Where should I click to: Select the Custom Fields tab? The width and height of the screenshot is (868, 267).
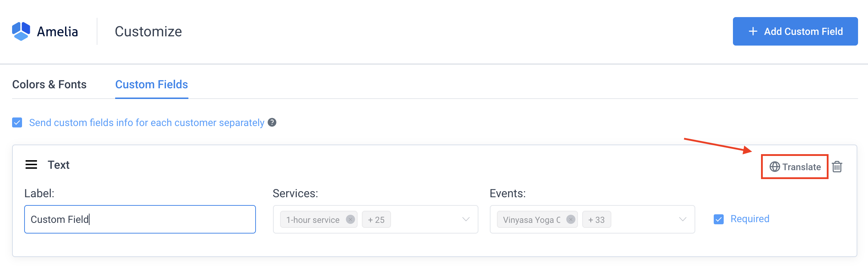(x=151, y=84)
